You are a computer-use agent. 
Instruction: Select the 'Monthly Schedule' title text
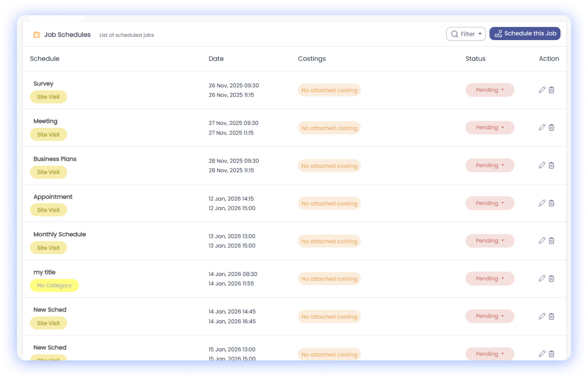tap(60, 234)
